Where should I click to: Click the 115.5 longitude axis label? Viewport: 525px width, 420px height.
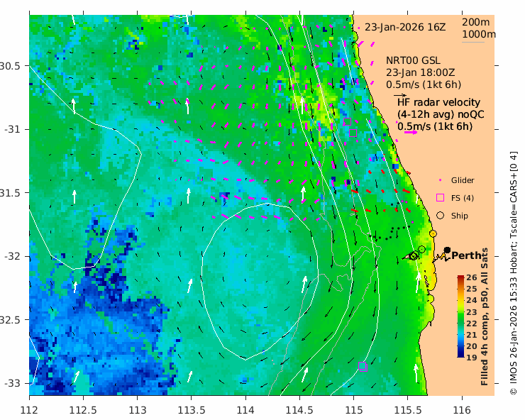(407, 410)
